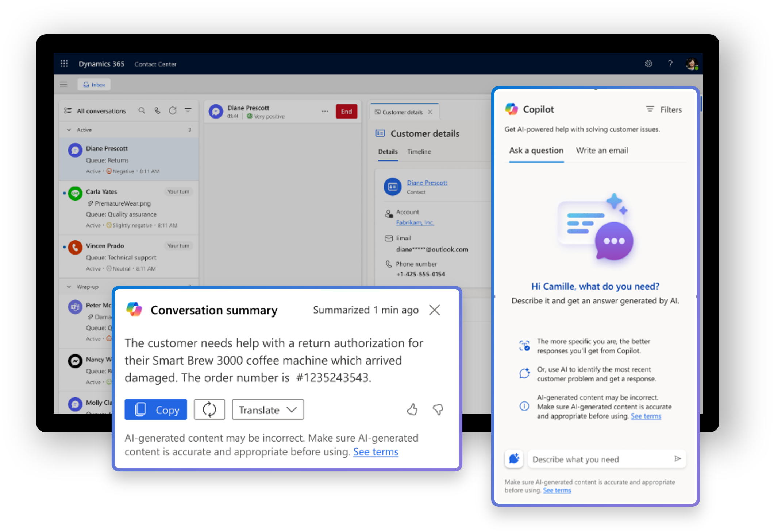Click the Vincen Prado voice call icon
Image resolution: width=774 pixels, height=532 pixels.
point(75,248)
